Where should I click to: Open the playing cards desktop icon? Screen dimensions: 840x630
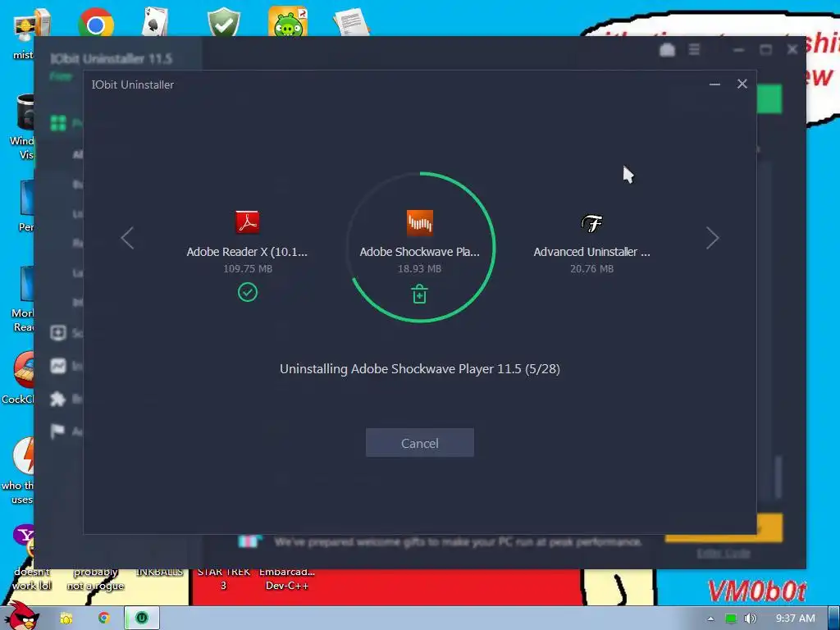pyautogui.click(x=155, y=22)
